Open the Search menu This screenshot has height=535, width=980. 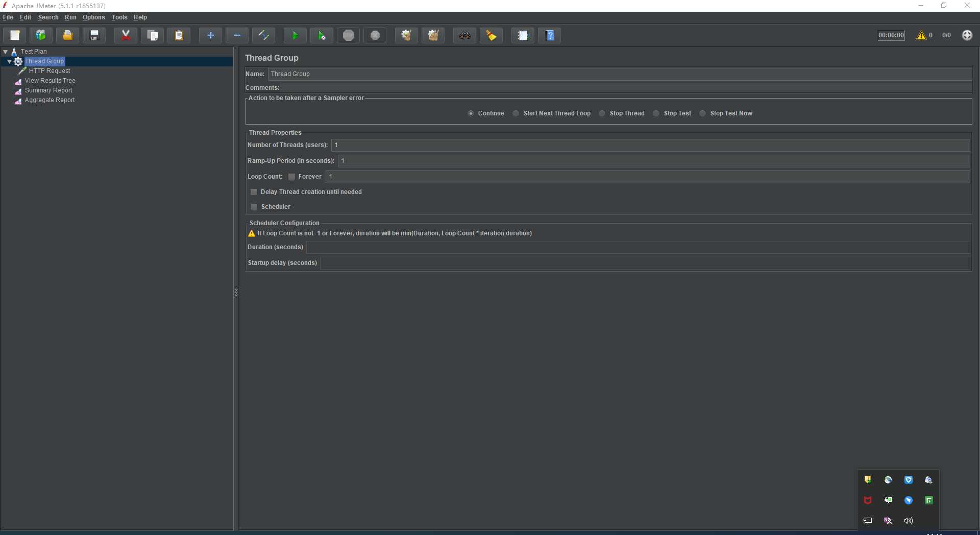(x=48, y=17)
